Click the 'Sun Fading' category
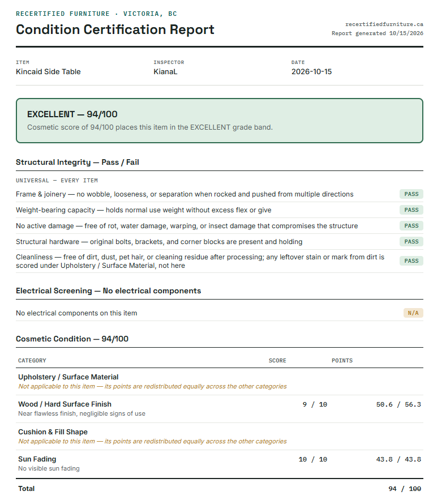 37,459
